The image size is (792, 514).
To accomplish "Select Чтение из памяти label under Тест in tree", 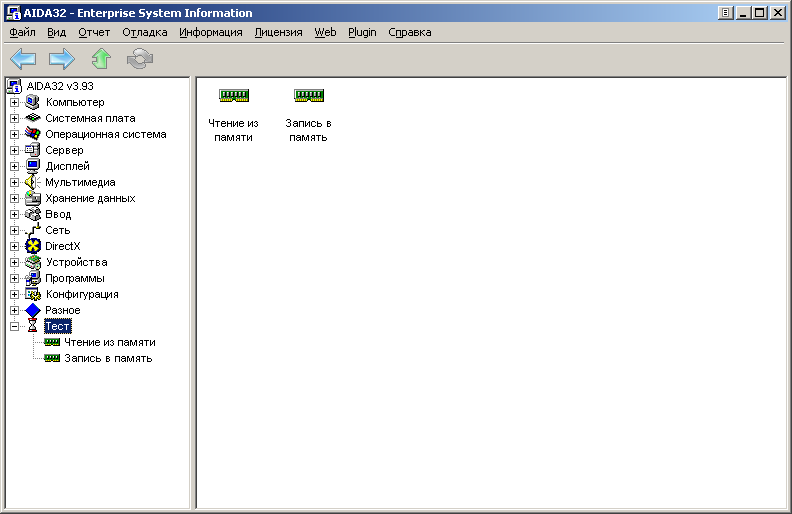I will (x=110, y=342).
